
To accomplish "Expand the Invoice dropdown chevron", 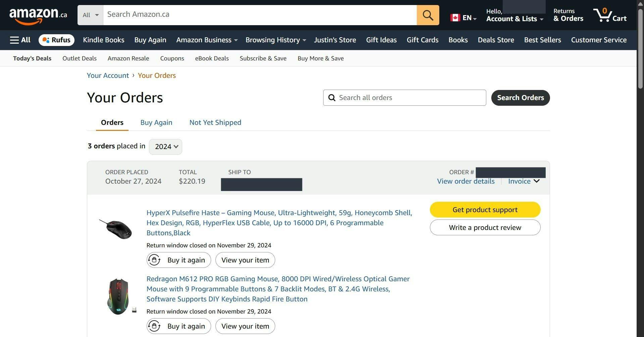I will (x=536, y=181).
